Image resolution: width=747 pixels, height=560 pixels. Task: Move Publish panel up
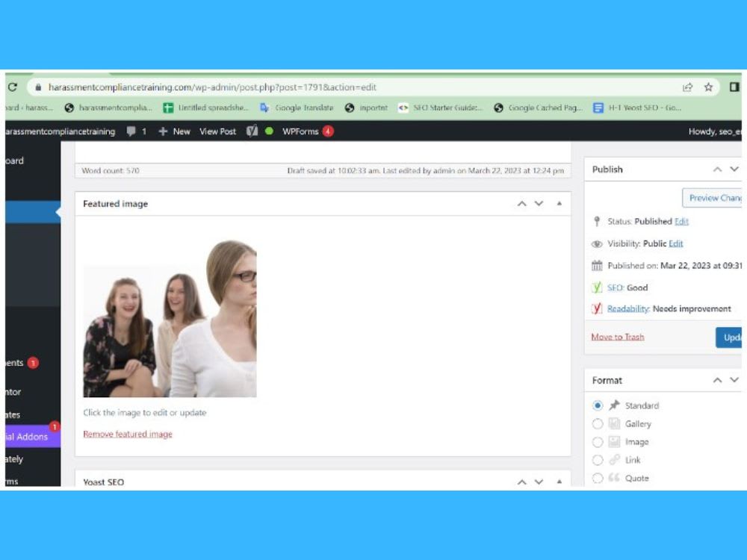[717, 169]
